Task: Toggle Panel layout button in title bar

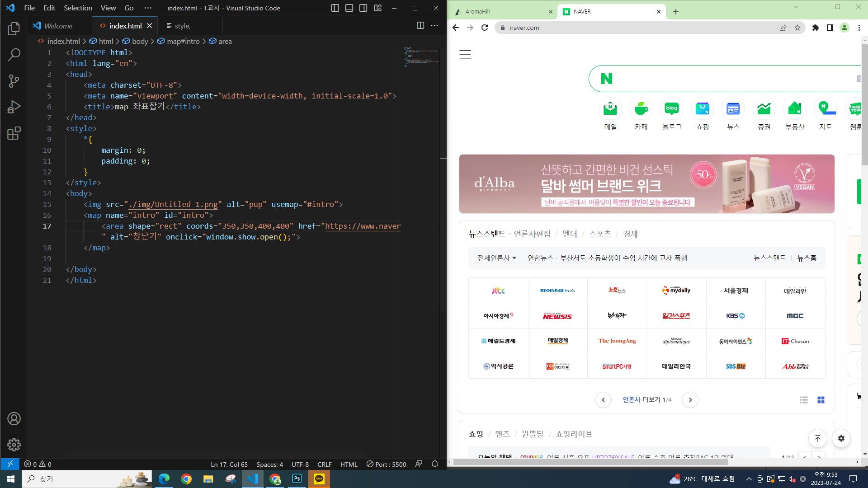Action: [x=349, y=8]
